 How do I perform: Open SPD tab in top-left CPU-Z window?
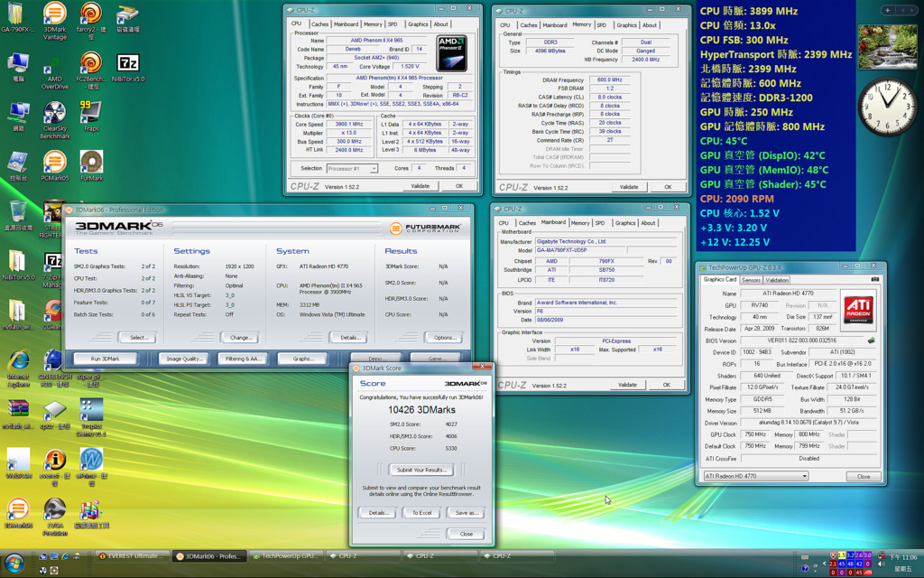(x=393, y=24)
